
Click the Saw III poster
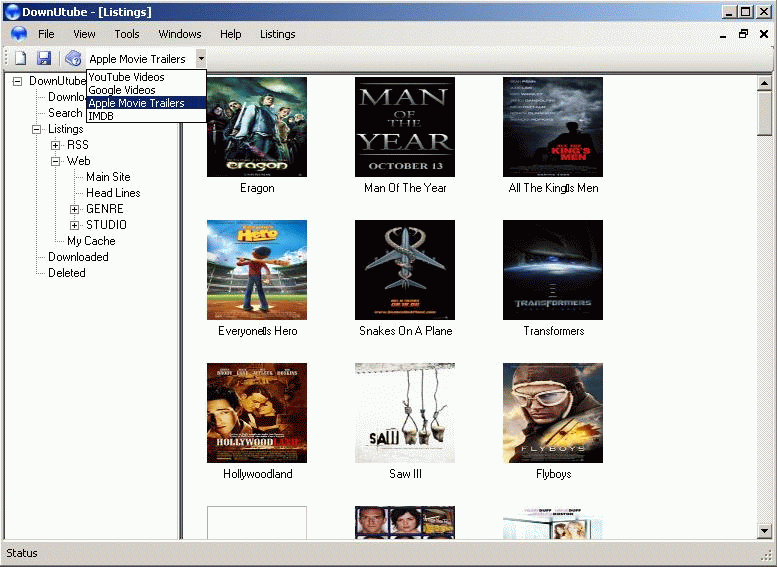tap(405, 413)
